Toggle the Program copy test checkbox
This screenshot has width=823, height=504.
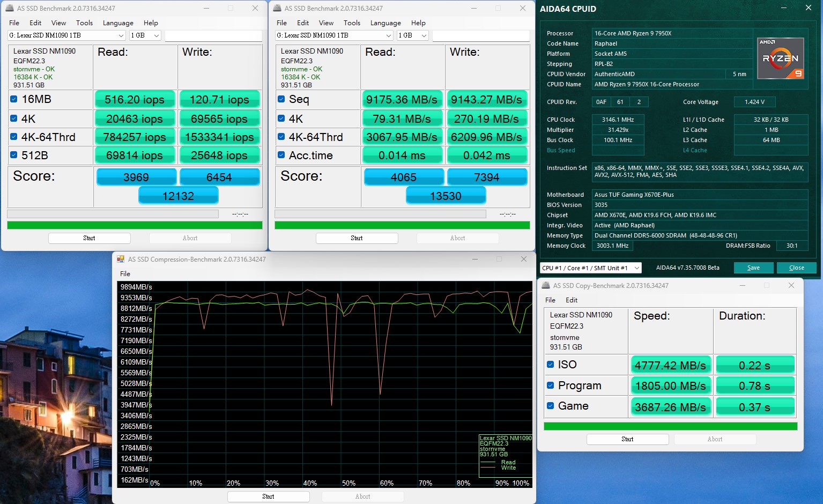pos(550,385)
